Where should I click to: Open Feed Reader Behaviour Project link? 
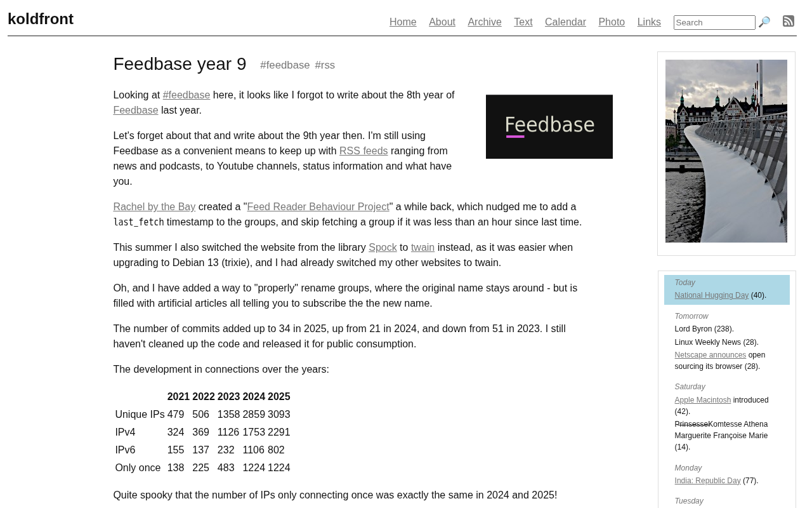(x=318, y=206)
